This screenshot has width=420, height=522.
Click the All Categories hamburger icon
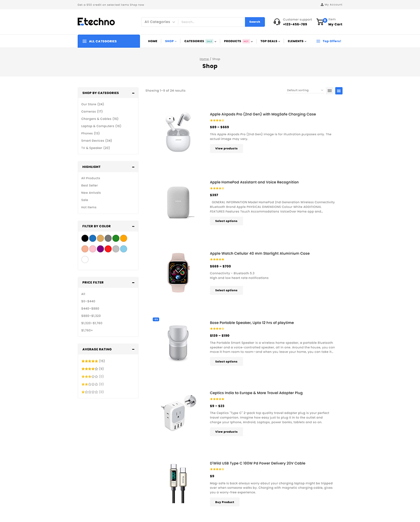[x=84, y=41]
